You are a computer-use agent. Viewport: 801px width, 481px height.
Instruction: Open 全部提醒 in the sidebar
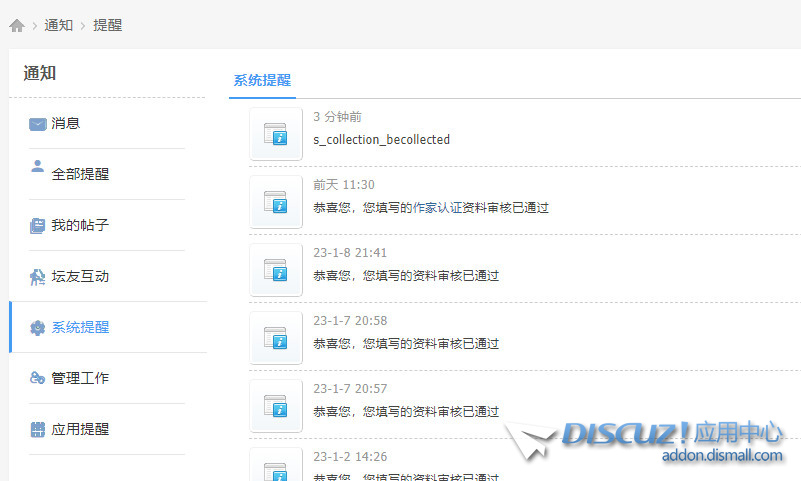[x=80, y=174]
